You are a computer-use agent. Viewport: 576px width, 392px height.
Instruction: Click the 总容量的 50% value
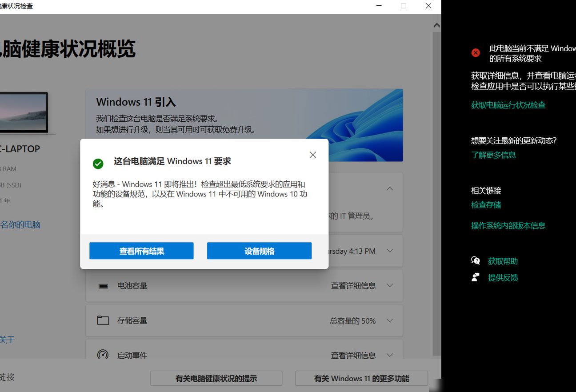coord(353,321)
